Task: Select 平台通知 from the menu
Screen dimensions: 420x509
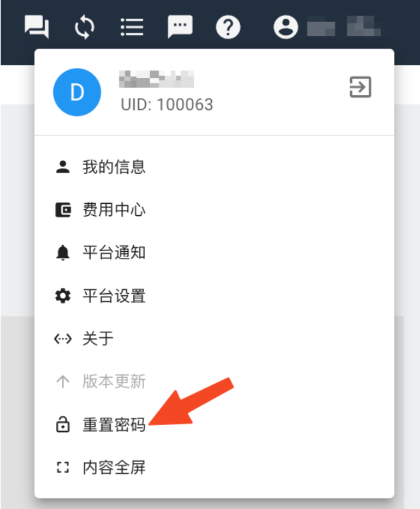Action: (x=215, y=253)
